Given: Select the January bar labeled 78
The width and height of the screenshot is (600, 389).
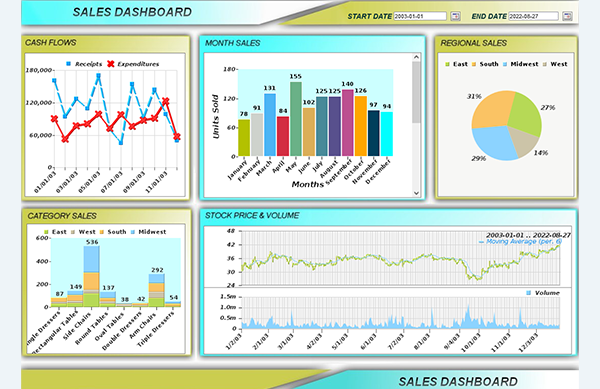Looking at the screenshot, I should (x=244, y=138).
